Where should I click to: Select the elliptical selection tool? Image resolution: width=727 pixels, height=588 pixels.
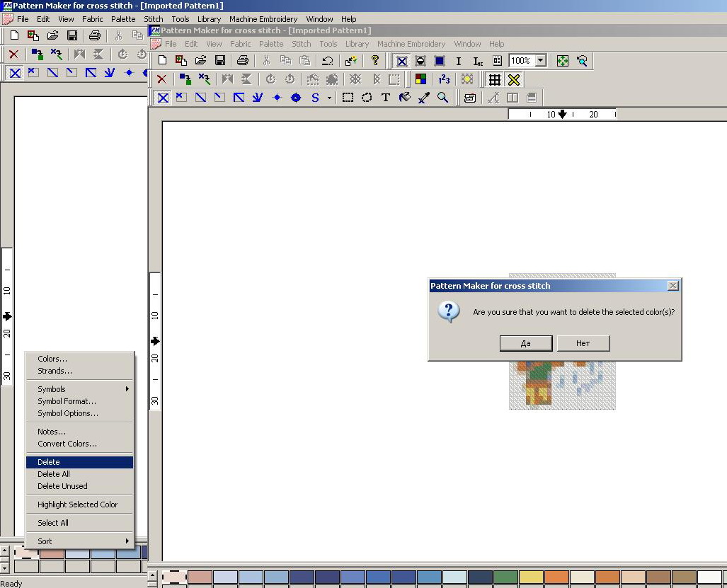tap(367, 98)
